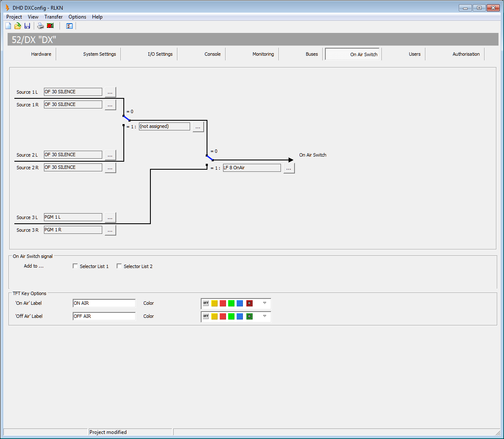
Task: Enable Selector List 2 checkbox
Action: [119, 266]
